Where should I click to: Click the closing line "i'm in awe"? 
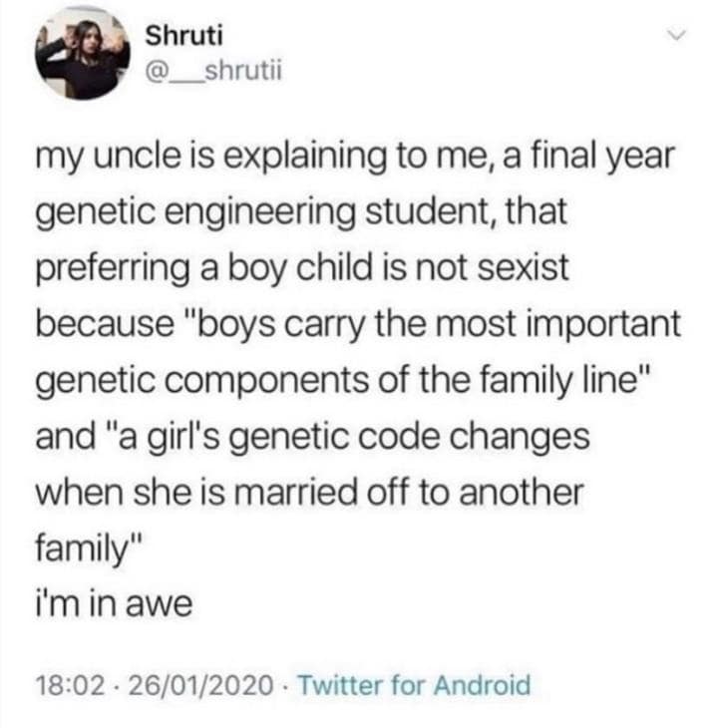[x=112, y=603]
